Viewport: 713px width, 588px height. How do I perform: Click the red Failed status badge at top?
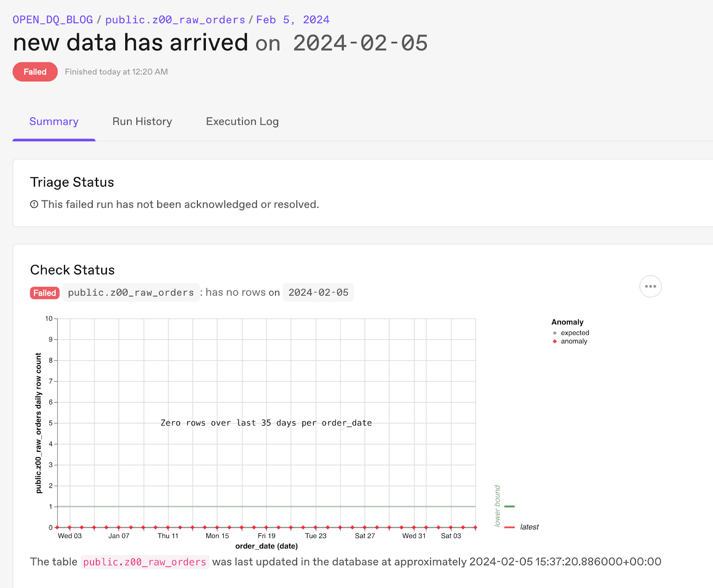tap(35, 72)
